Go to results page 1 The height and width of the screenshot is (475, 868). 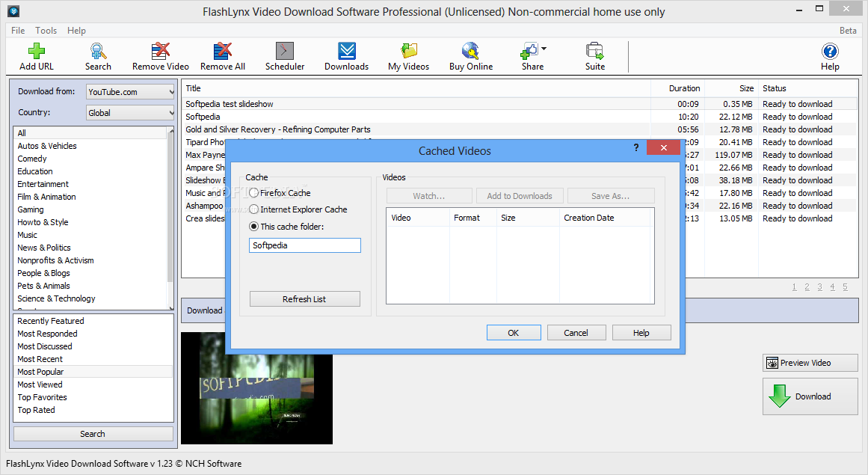(795, 286)
